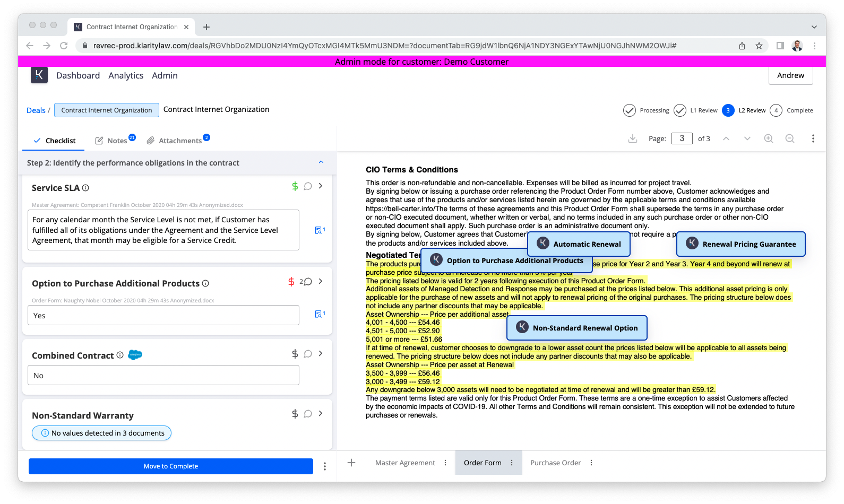
Task: Click the Option to Purchase Additional Products annotation tag
Action: (x=506, y=260)
